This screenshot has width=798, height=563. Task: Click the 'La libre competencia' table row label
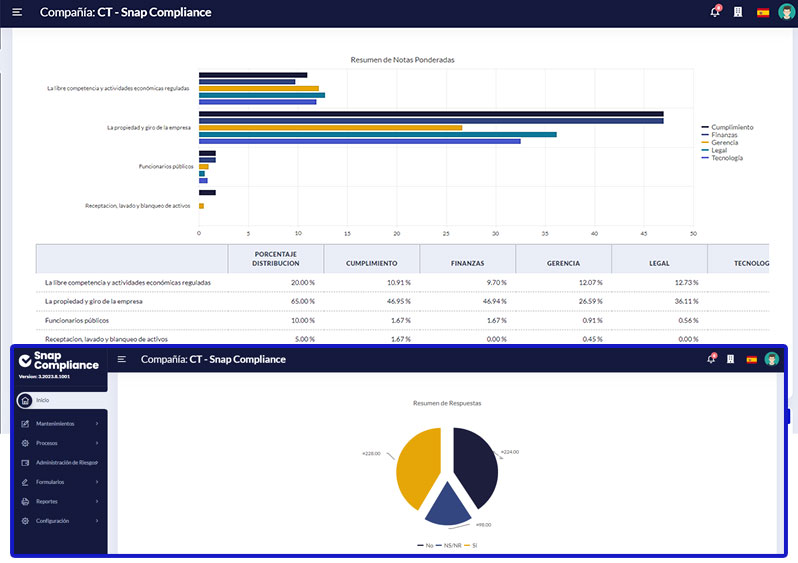tap(128, 283)
